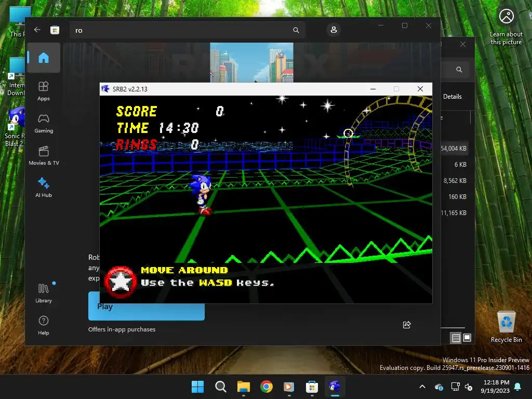Click the city skyline game banner image

252,62
